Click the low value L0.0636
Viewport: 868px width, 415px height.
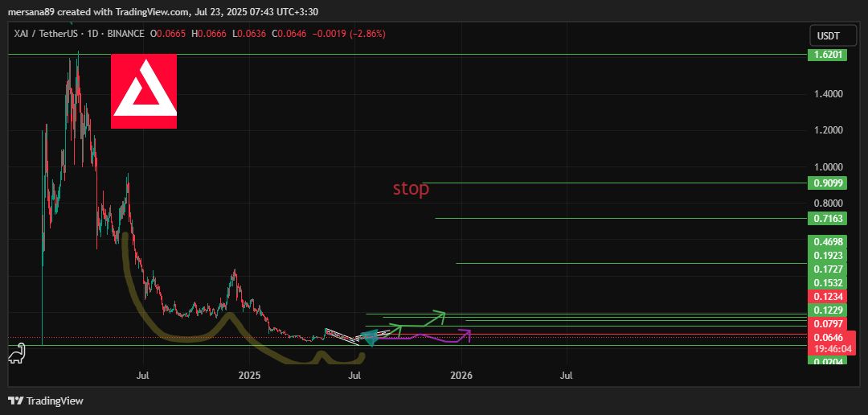pos(248,34)
